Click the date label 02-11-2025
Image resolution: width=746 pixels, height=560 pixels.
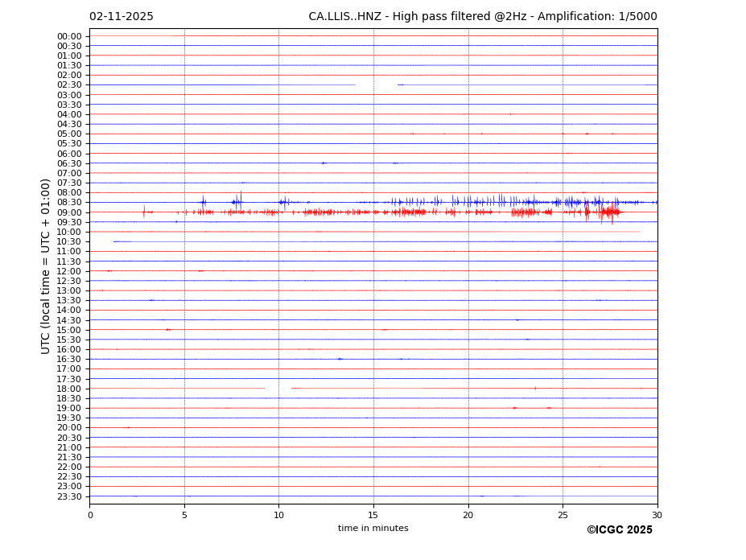tap(121, 17)
